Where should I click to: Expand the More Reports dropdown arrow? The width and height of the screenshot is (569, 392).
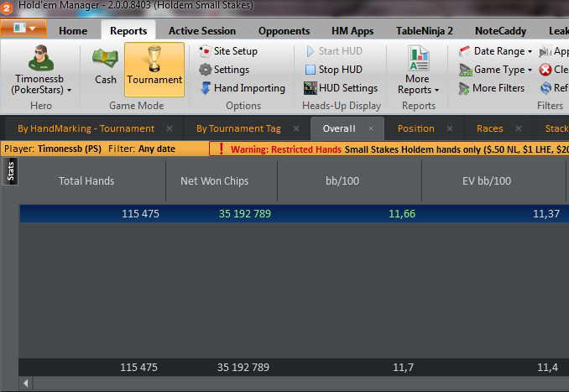436,90
